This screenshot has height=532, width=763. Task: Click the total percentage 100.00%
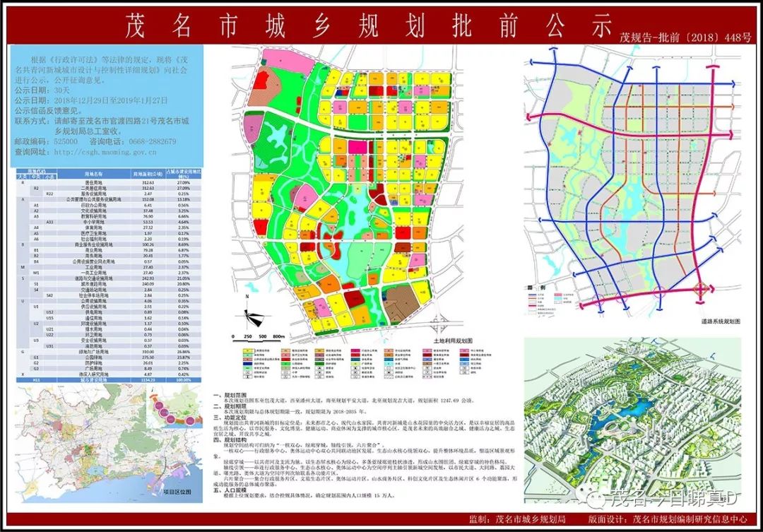tap(184, 379)
